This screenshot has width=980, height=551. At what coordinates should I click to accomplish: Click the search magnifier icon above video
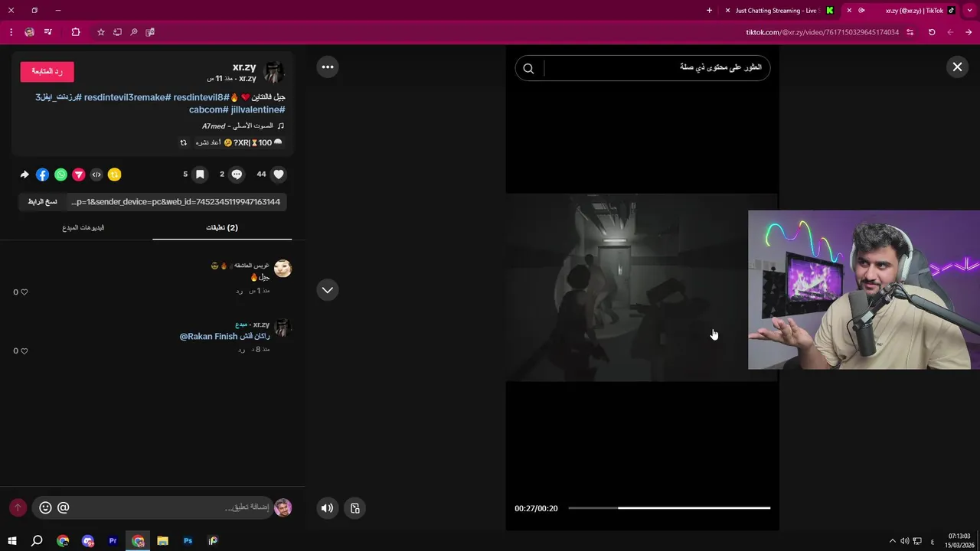click(528, 68)
